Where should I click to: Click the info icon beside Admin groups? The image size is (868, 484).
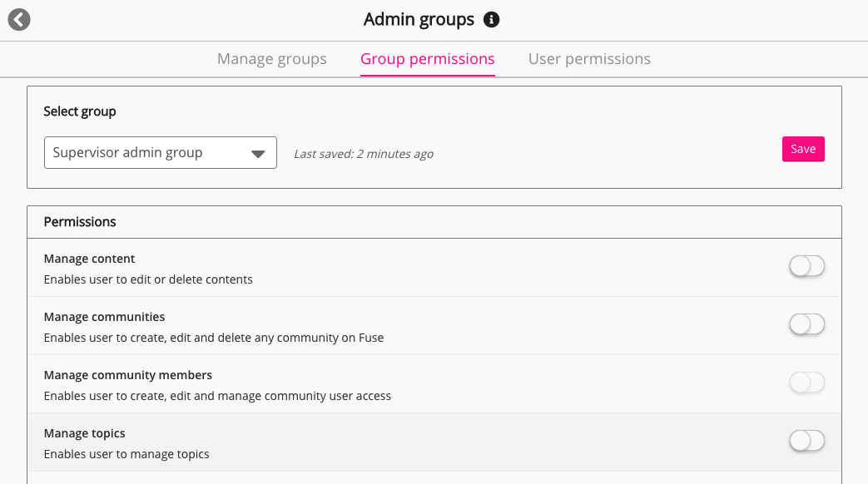pyautogui.click(x=492, y=20)
